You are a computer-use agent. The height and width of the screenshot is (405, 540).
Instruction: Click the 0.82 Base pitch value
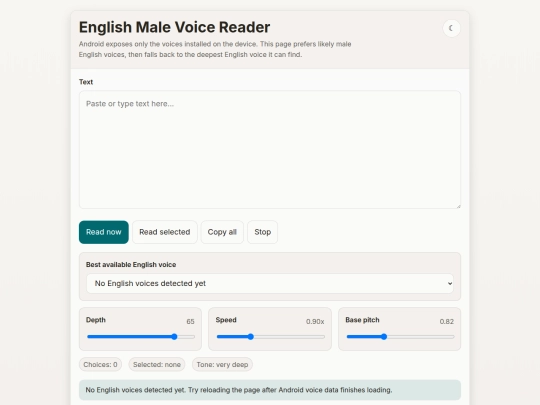pos(447,322)
